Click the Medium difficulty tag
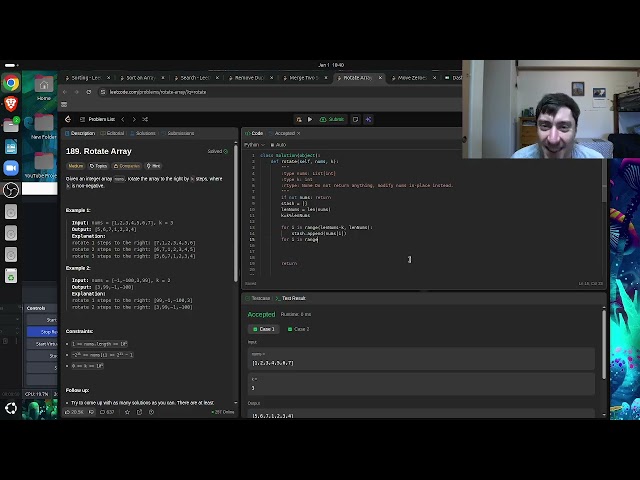The image size is (640, 480). 76,166
